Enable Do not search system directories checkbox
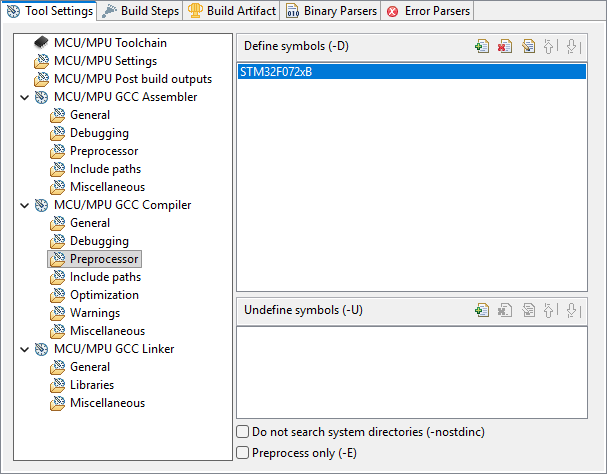 (243, 432)
